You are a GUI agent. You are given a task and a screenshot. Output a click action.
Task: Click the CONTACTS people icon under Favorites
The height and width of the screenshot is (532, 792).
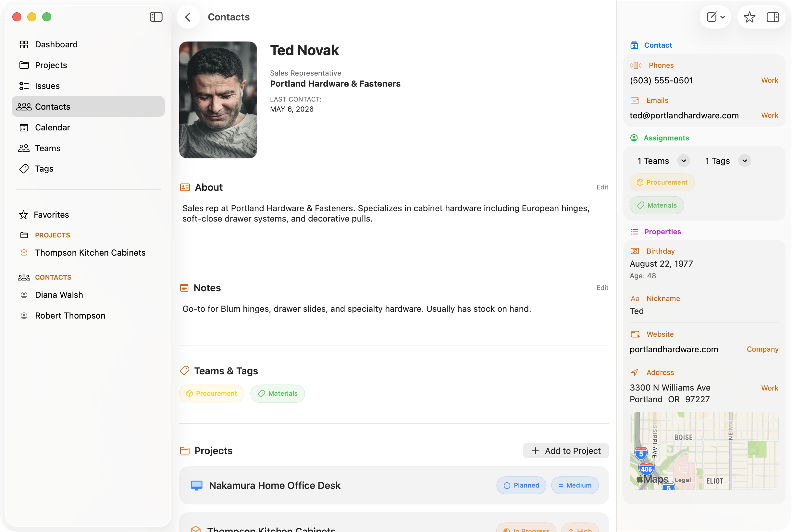click(x=24, y=278)
